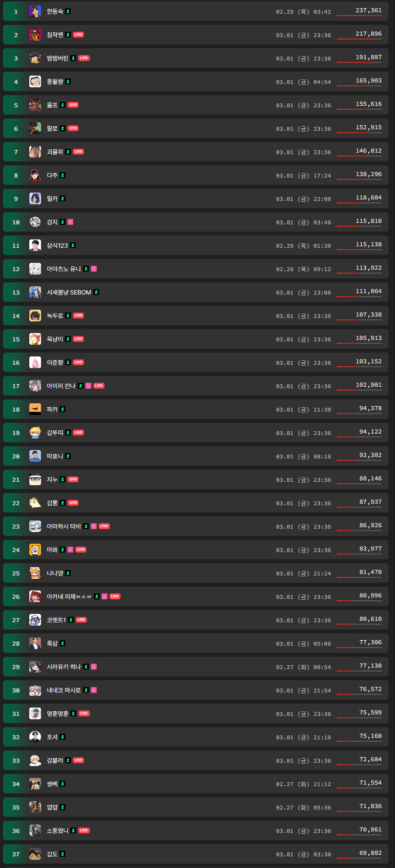Click the 파카 profile avatar
The height and width of the screenshot is (868, 395).
click(x=35, y=409)
